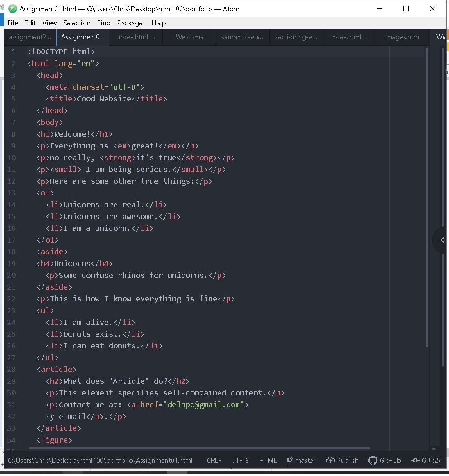The image size is (449, 476).
Task: Click the master branch name
Action: 305,461
